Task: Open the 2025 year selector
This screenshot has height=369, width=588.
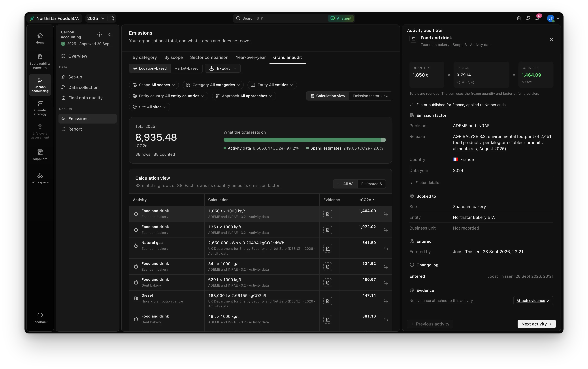Action: [96, 18]
